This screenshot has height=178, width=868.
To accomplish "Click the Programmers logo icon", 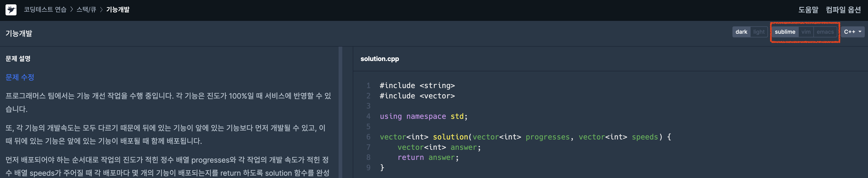I will point(11,10).
